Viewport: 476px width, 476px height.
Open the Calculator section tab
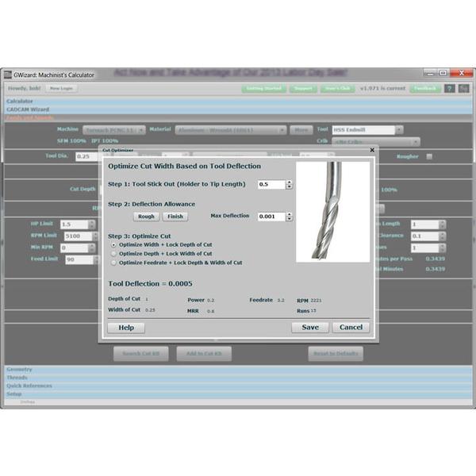click(20, 102)
